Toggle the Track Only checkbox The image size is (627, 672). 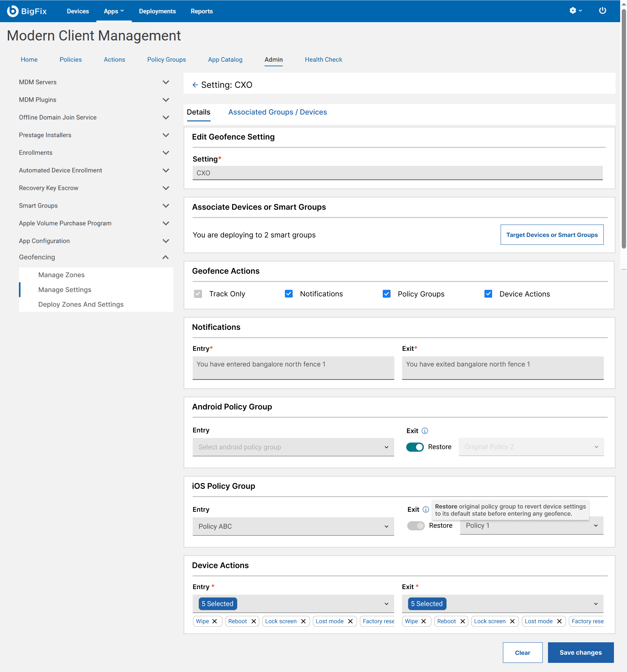tap(198, 294)
